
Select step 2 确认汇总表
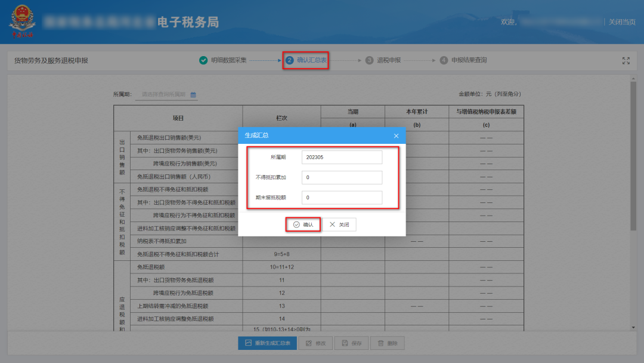click(x=305, y=60)
